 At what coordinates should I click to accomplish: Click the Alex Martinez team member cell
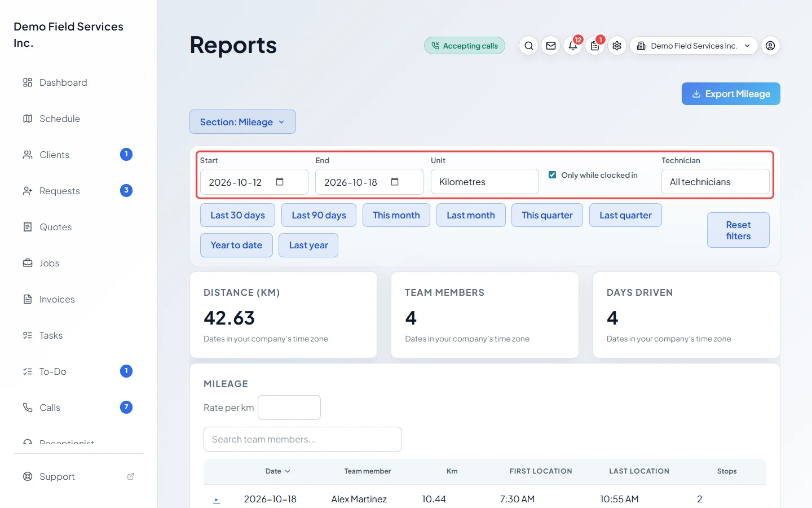coord(359,500)
